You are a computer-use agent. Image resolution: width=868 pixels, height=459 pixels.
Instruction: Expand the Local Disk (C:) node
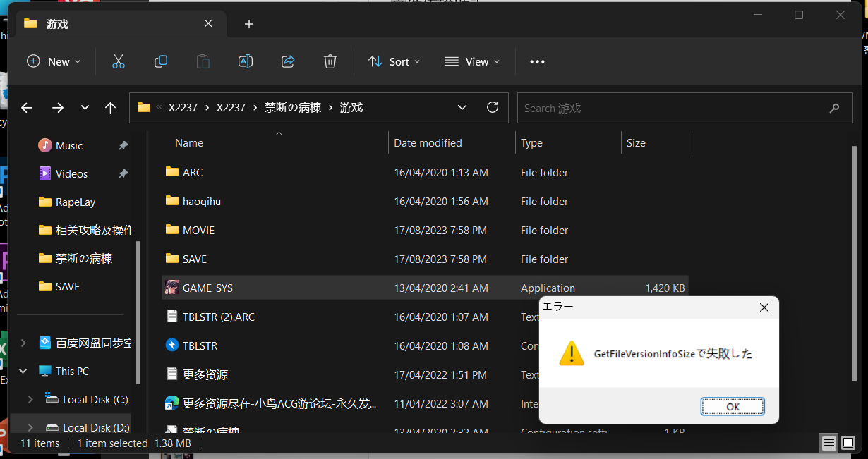30,399
